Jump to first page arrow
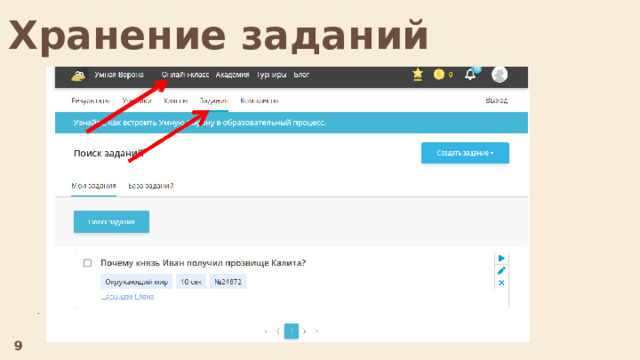The image size is (640, 360). pos(266,331)
